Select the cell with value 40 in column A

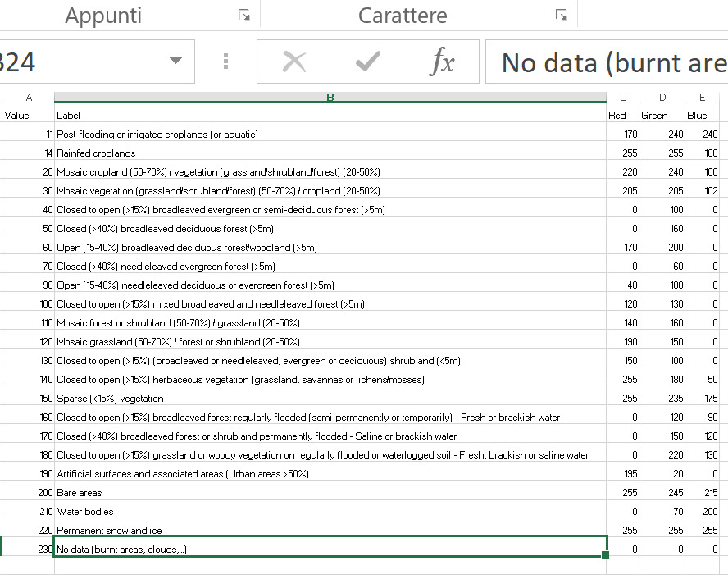coord(29,209)
